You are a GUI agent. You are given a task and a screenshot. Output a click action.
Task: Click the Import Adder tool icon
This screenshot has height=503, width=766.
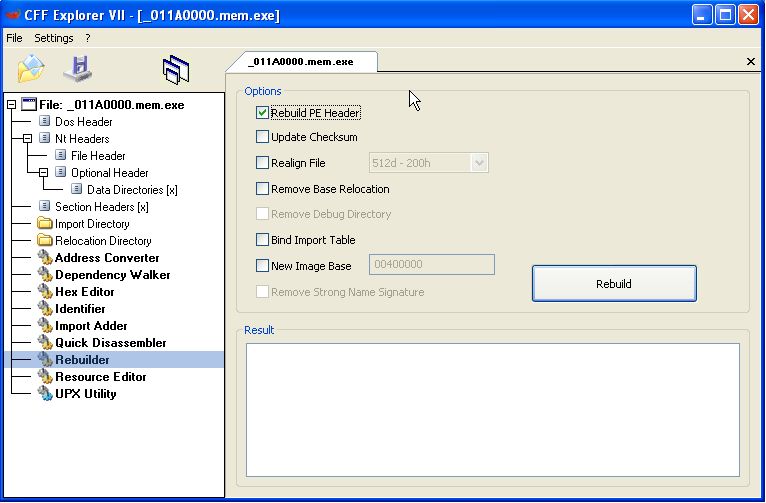[x=45, y=326]
